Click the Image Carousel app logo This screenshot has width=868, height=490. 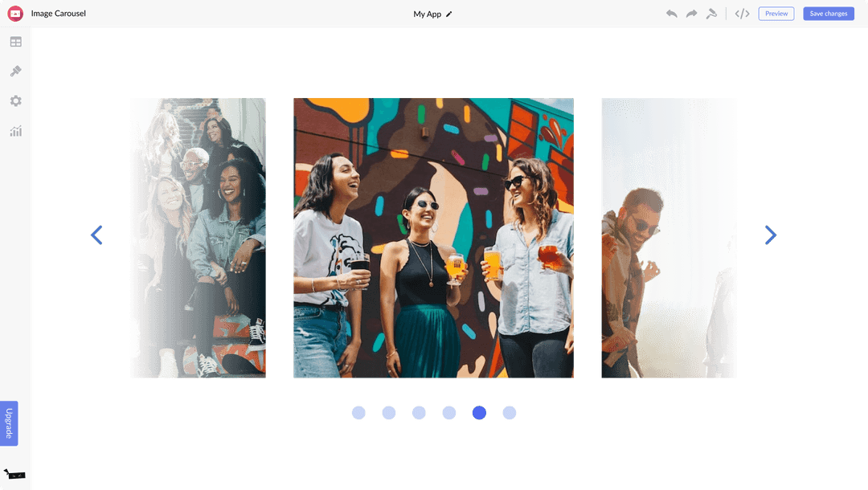click(15, 14)
